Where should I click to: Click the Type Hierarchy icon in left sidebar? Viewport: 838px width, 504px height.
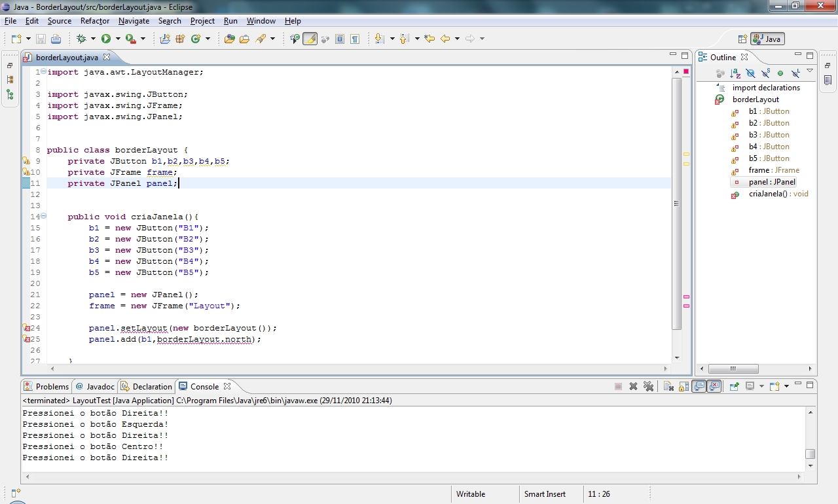coord(10,95)
